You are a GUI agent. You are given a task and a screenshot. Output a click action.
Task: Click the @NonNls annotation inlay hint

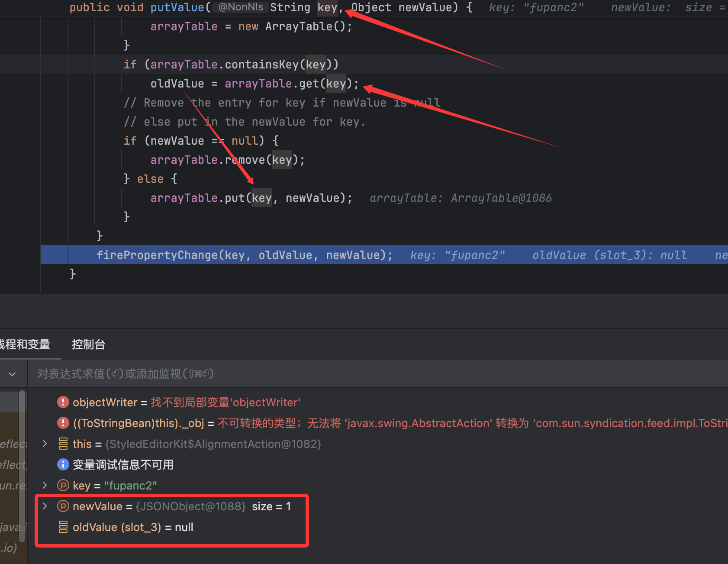[x=240, y=7]
